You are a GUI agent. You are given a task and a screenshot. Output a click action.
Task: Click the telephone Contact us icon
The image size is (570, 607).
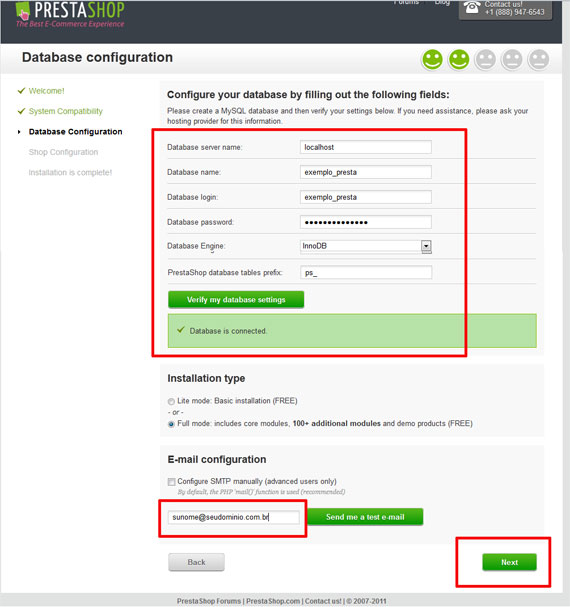point(472,7)
